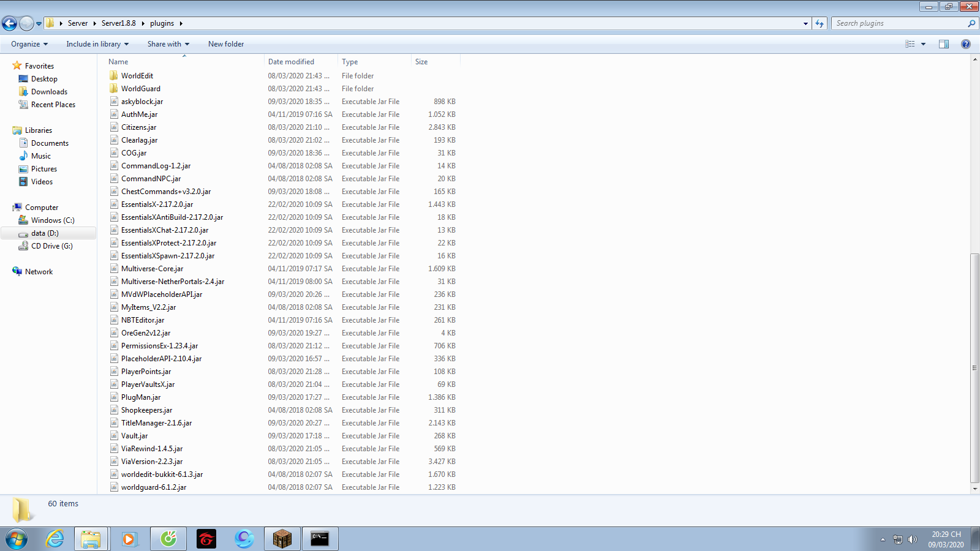Open the Videos library
Image resolution: width=980 pixels, height=551 pixels.
tap(42, 182)
